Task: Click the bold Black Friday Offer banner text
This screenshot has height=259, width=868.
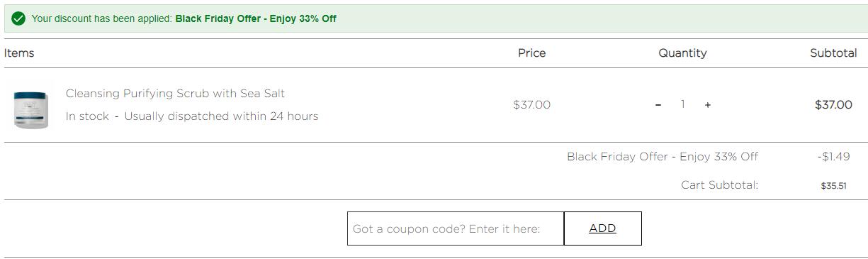Action: 256,18
